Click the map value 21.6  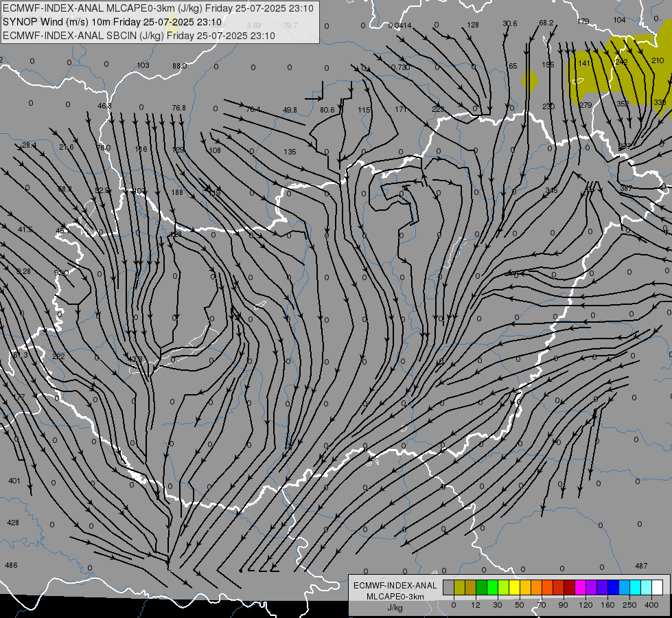point(67,147)
